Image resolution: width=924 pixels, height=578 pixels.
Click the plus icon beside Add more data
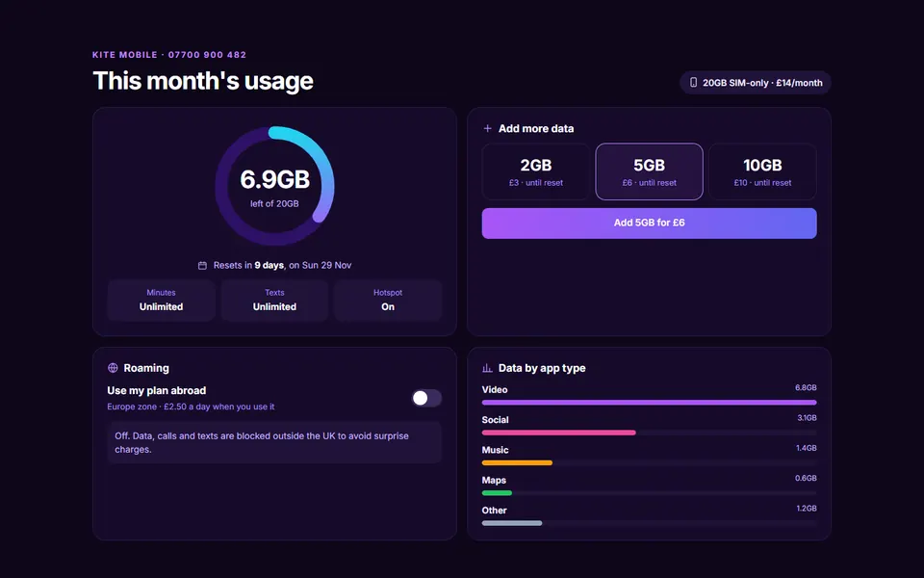click(x=487, y=128)
